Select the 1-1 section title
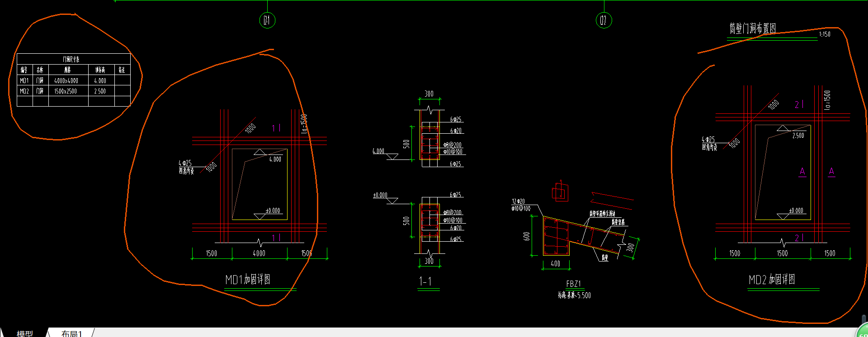Screen dimensions: 868x337 point(425,281)
